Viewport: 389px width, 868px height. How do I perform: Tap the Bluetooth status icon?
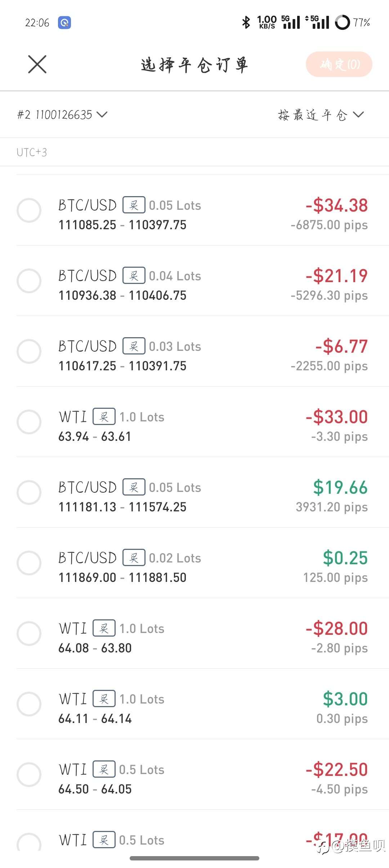(x=246, y=22)
